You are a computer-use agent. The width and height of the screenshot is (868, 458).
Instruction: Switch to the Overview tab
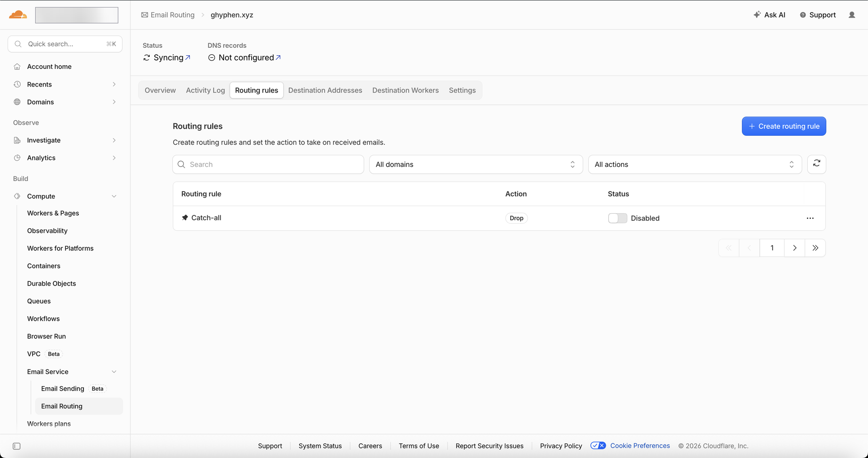[160, 90]
